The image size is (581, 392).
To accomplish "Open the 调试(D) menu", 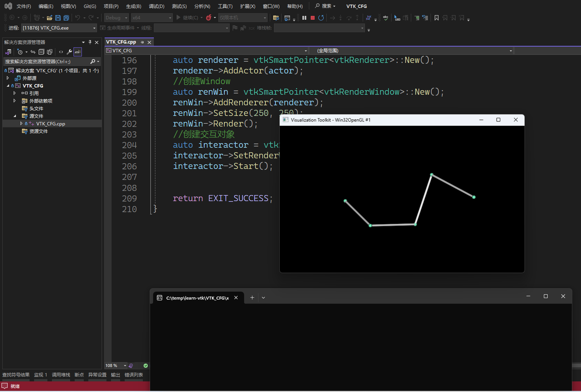I will (157, 6).
